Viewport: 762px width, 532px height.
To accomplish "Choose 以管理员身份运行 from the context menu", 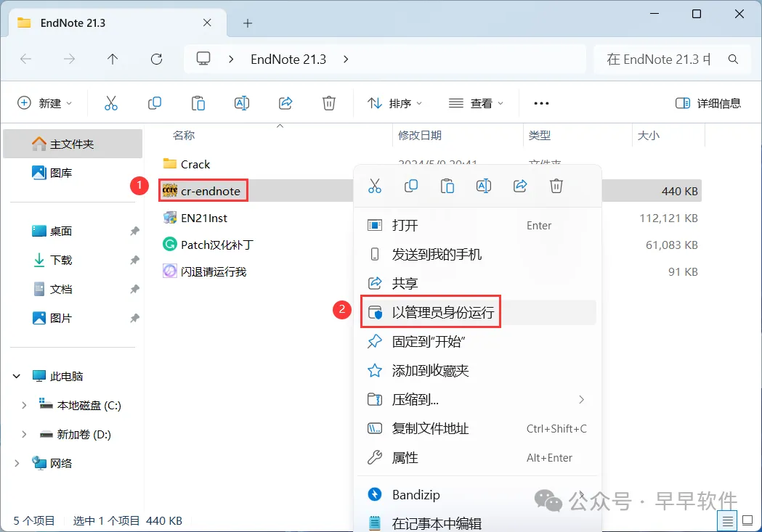I will [478, 312].
